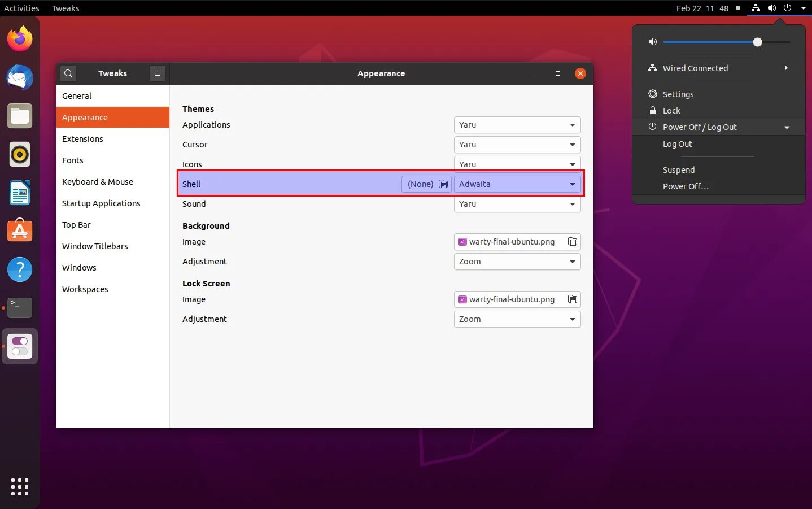Open Workspaces section

pos(113,289)
